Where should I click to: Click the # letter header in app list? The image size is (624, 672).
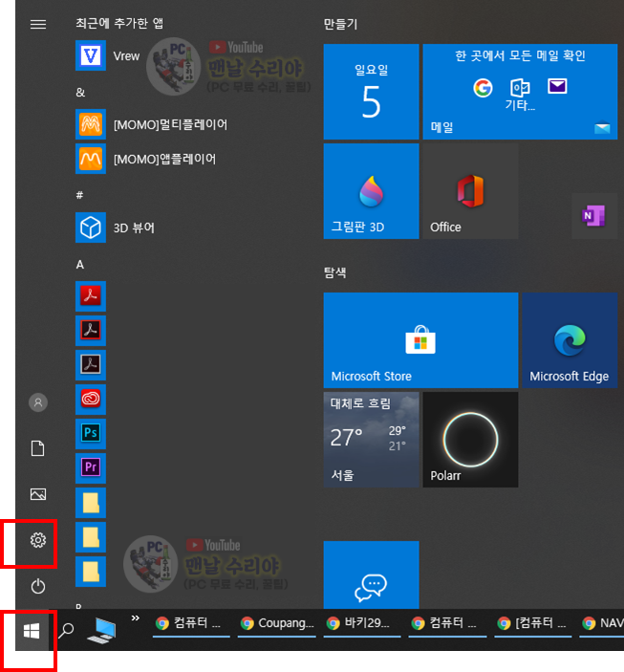(x=79, y=195)
